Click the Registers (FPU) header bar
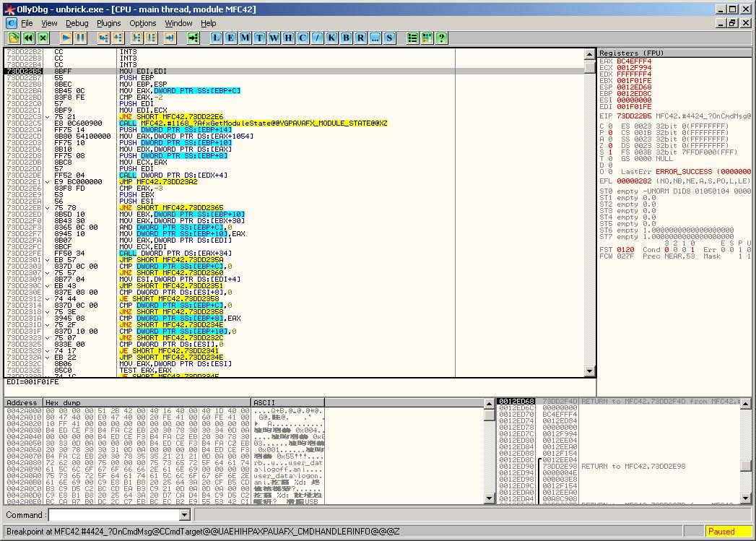Viewport: 756px width, 541px height. [674, 53]
